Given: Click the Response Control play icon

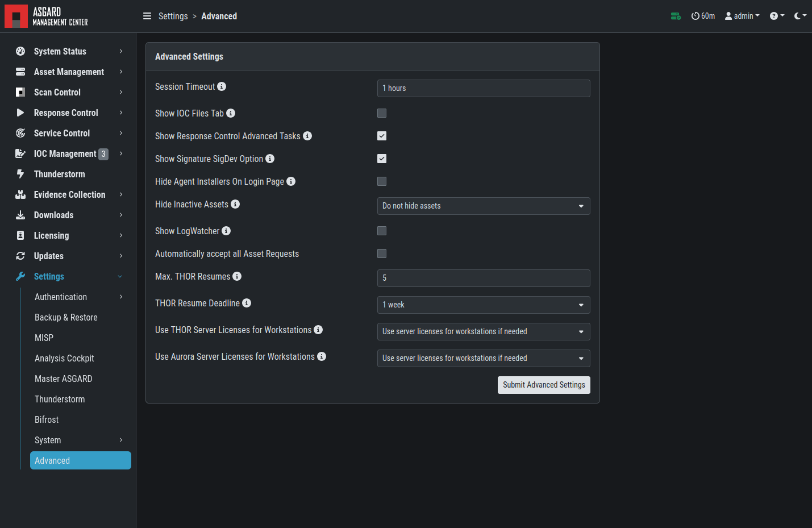Looking at the screenshot, I should [20, 113].
